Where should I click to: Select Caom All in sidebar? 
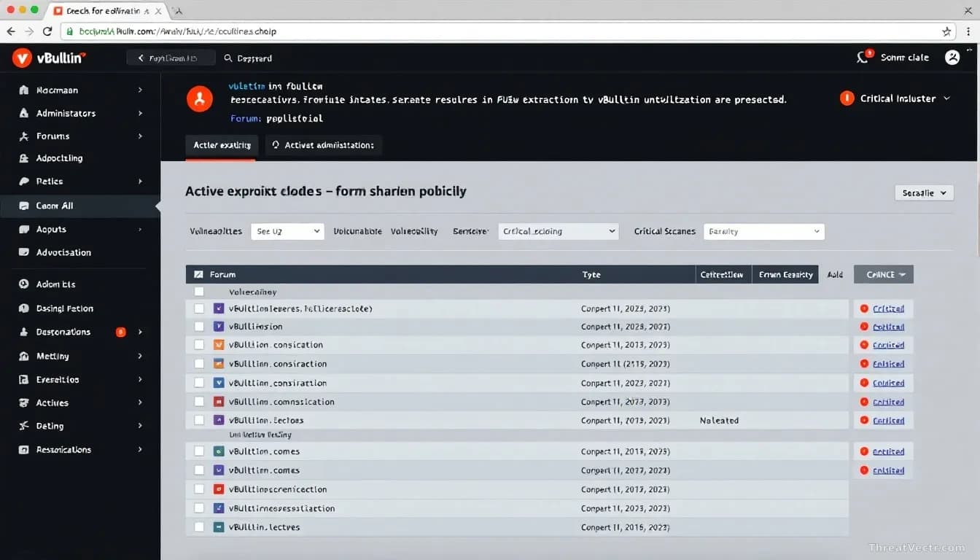pyautogui.click(x=79, y=206)
